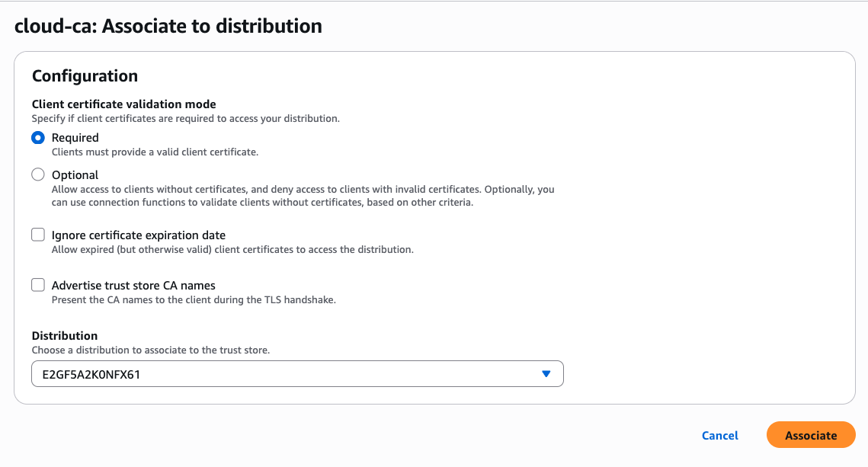Open the distribution selector showing E2GF5A2K0NFX61
Screen dimensions: 868x467
(x=297, y=373)
